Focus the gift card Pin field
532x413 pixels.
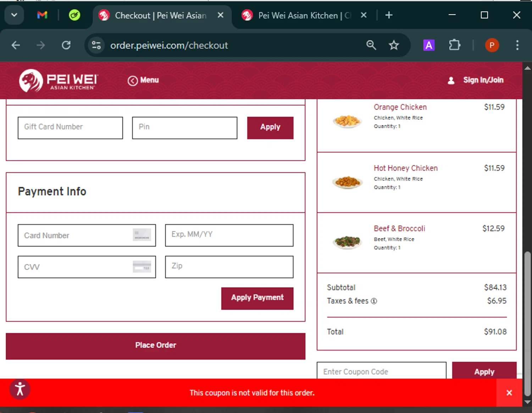[x=184, y=128]
